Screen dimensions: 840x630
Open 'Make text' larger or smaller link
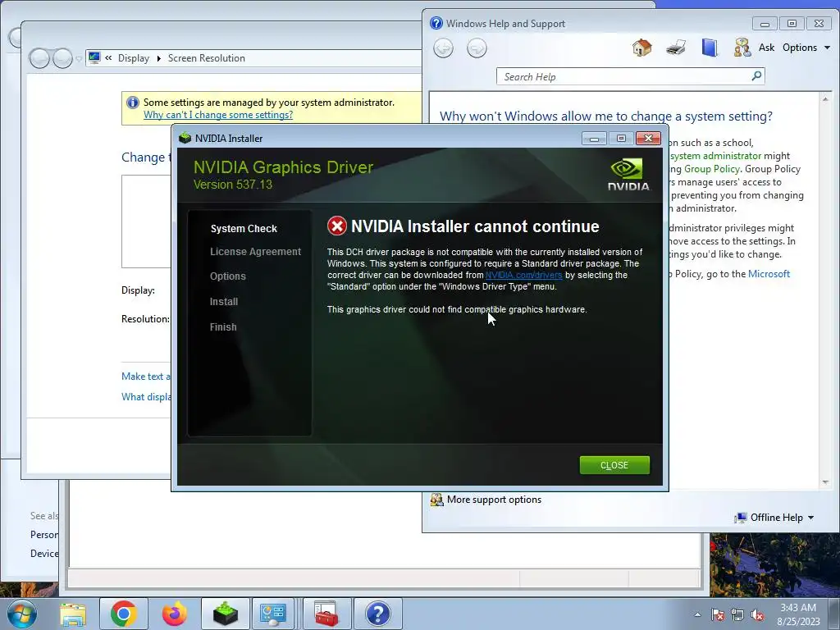146,377
